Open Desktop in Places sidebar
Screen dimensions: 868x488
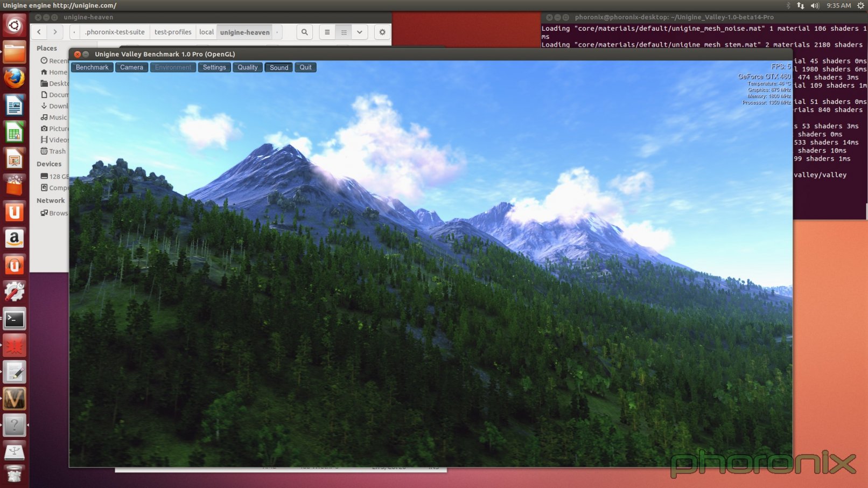[x=54, y=83]
